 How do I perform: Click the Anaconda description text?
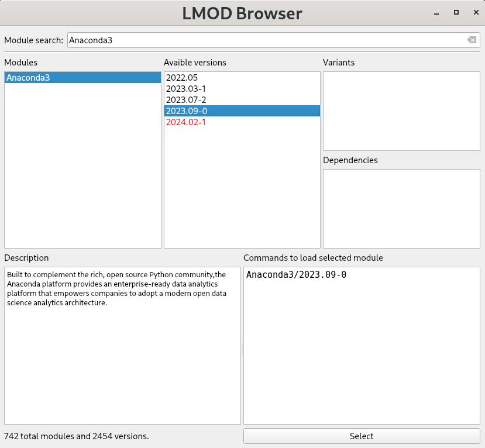[x=116, y=288]
